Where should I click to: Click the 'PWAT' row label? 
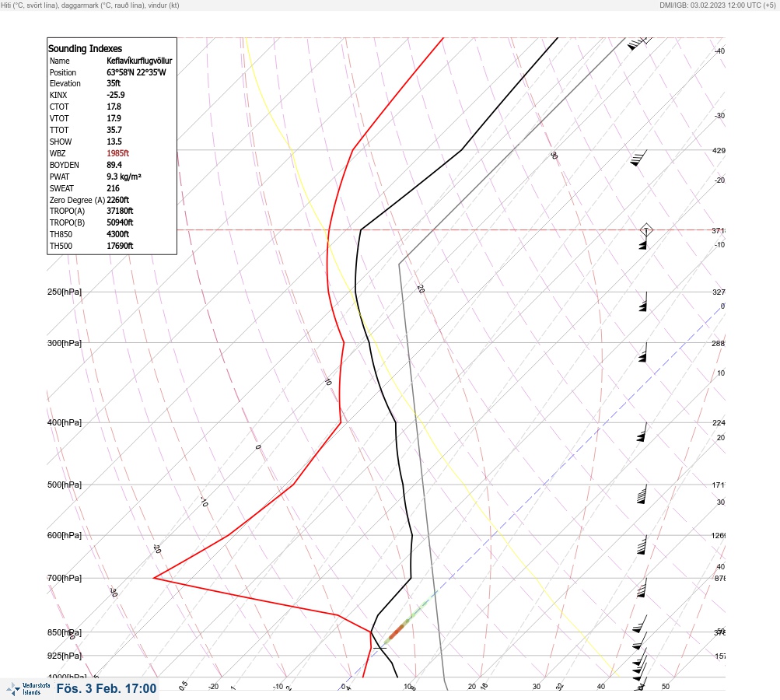(x=59, y=177)
